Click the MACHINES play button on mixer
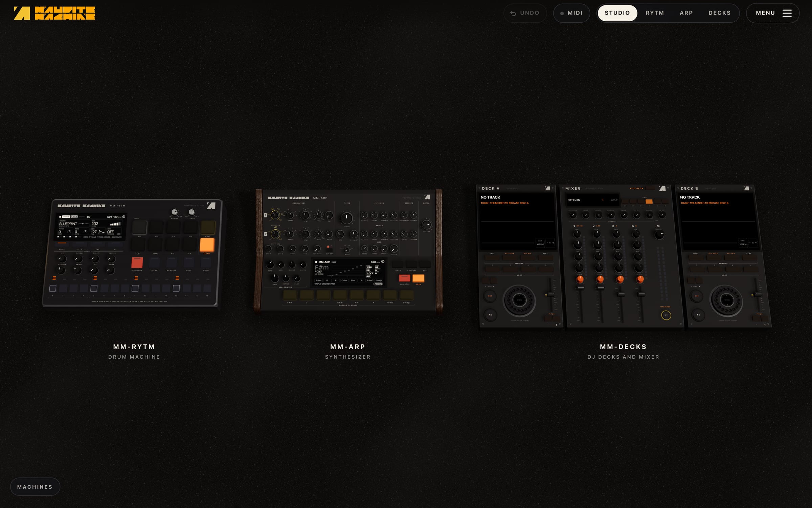This screenshot has height=508, width=812. coord(666,315)
